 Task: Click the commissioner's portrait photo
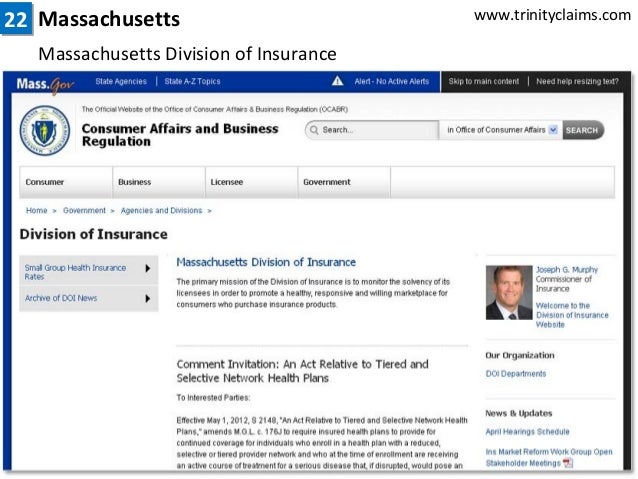pos(509,292)
